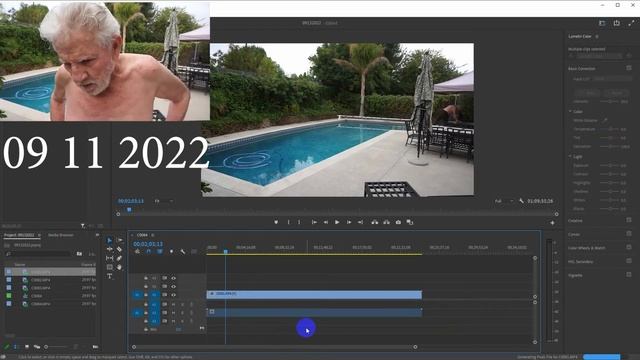Screen dimensions: 640x360
Task: Select the Pen tool
Action: [119, 258]
